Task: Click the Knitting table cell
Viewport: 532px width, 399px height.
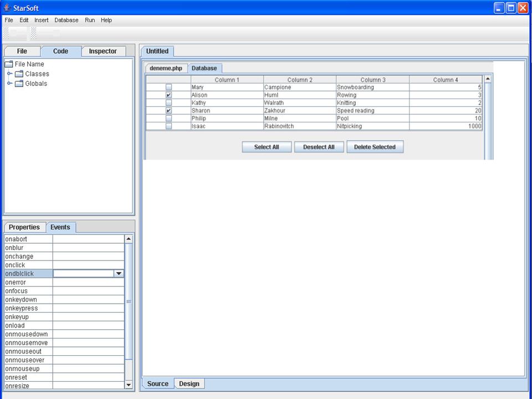Action: (x=373, y=103)
